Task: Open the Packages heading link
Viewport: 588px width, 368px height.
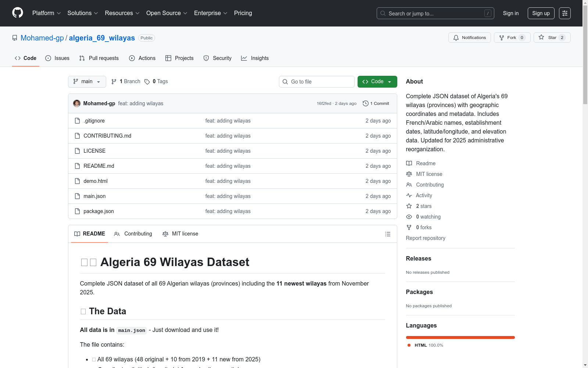Action: click(x=419, y=292)
